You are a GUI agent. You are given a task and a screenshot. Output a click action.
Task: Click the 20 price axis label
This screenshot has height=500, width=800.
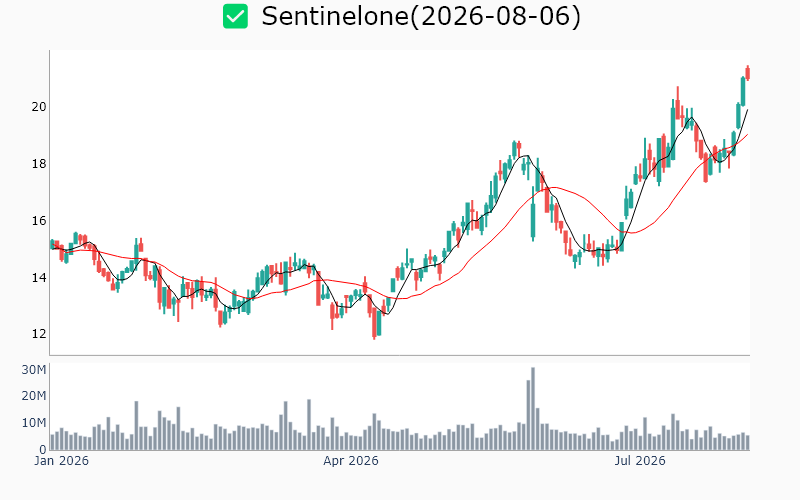39,107
